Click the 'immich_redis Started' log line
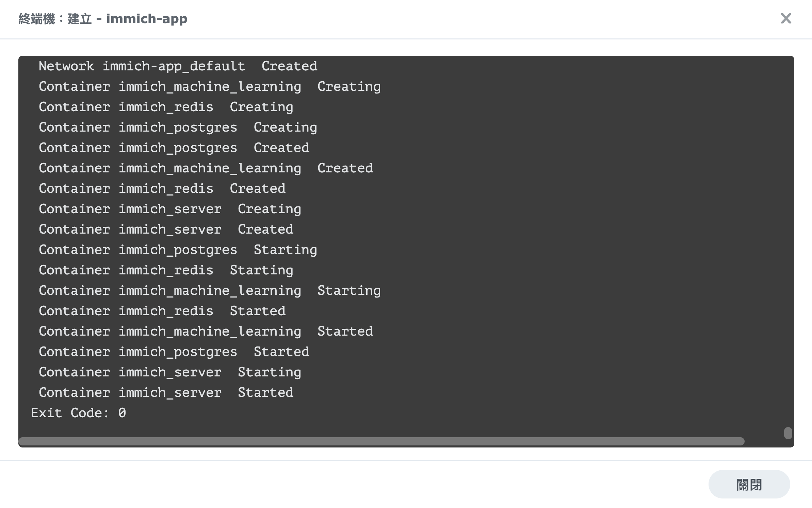Viewport: 812px width, 508px height. pos(162,311)
